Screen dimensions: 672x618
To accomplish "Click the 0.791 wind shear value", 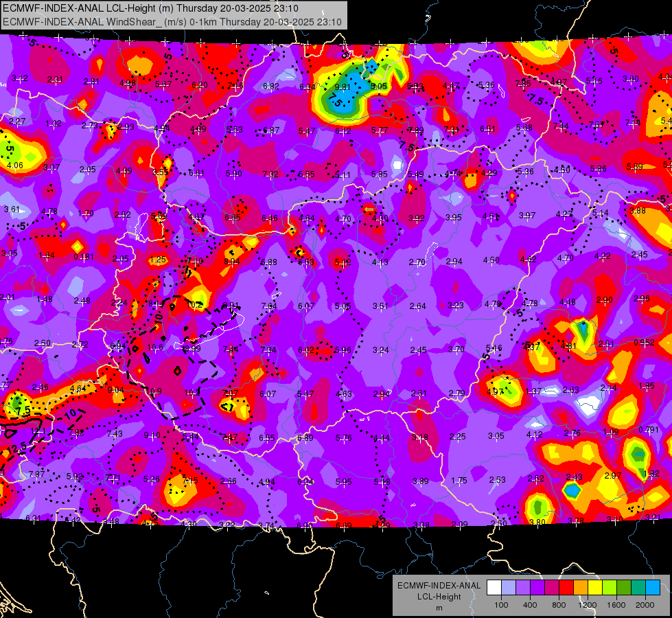I will click(x=649, y=430).
